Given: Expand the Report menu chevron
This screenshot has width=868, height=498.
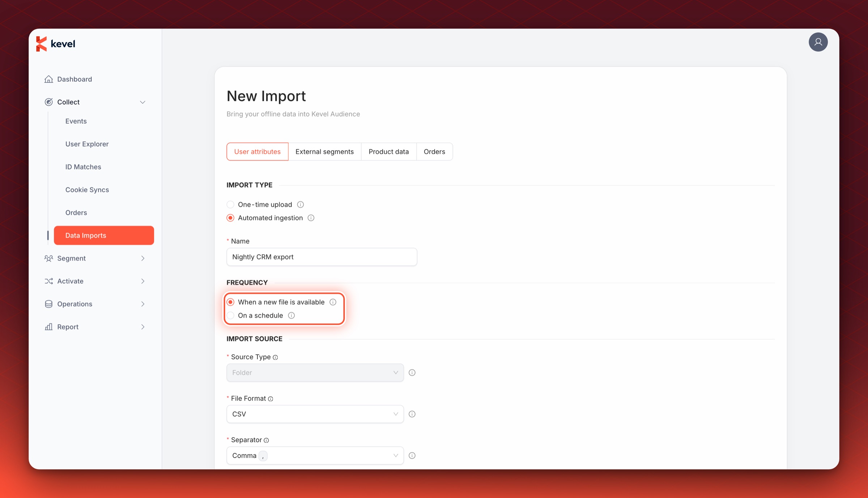Looking at the screenshot, I should [142, 327].
